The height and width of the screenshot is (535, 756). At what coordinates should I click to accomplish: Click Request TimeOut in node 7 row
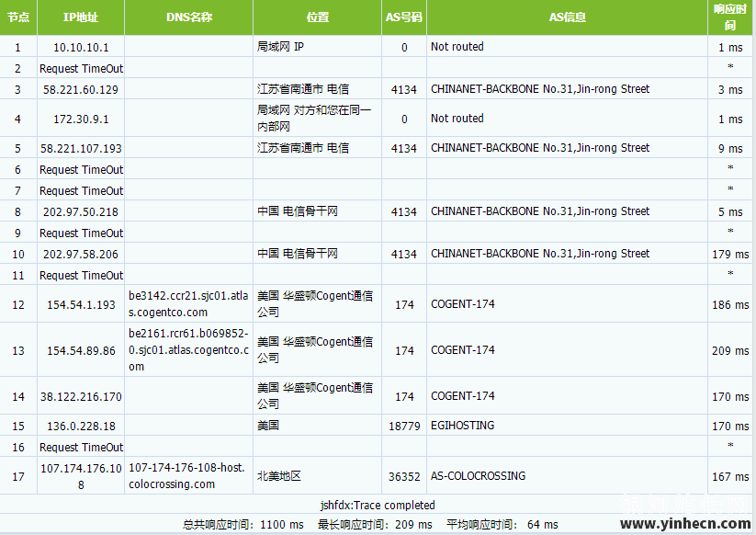81,191
